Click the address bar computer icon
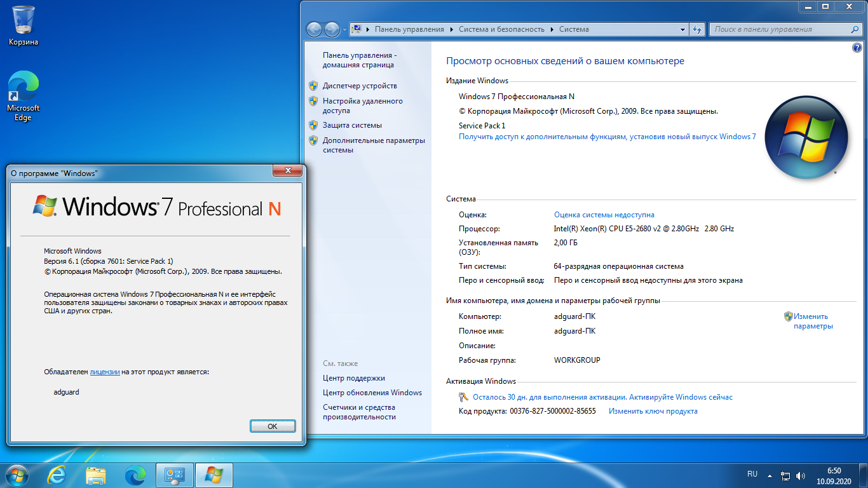Image resolution: width=868 pixels, height=488 pixels. (357, 29)
